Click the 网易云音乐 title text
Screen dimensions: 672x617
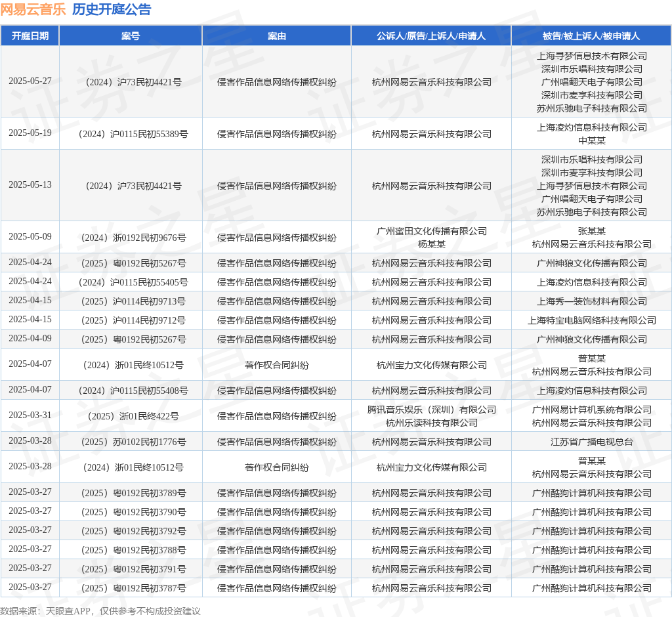coord(33,9)
